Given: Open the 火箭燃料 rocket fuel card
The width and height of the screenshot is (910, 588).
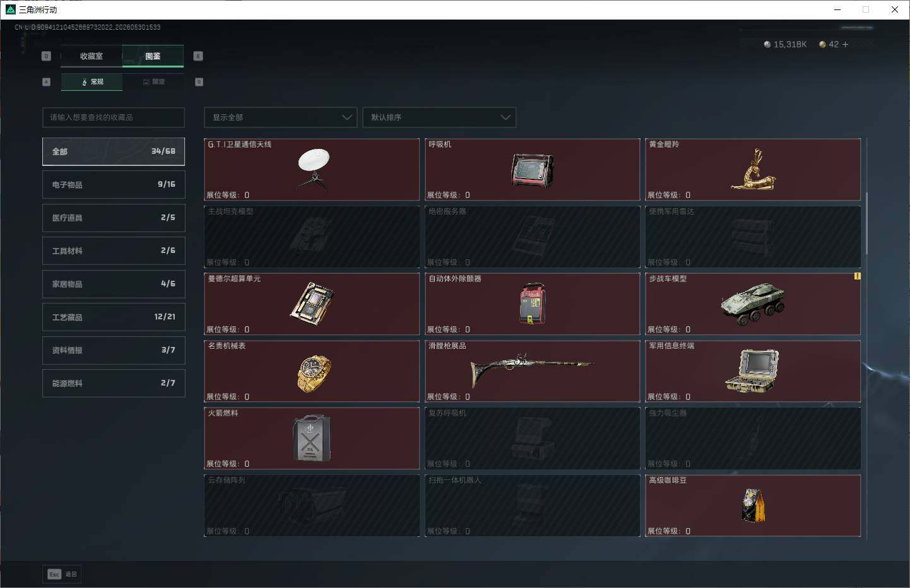Looking at the screenshot, I should [312, 438].
